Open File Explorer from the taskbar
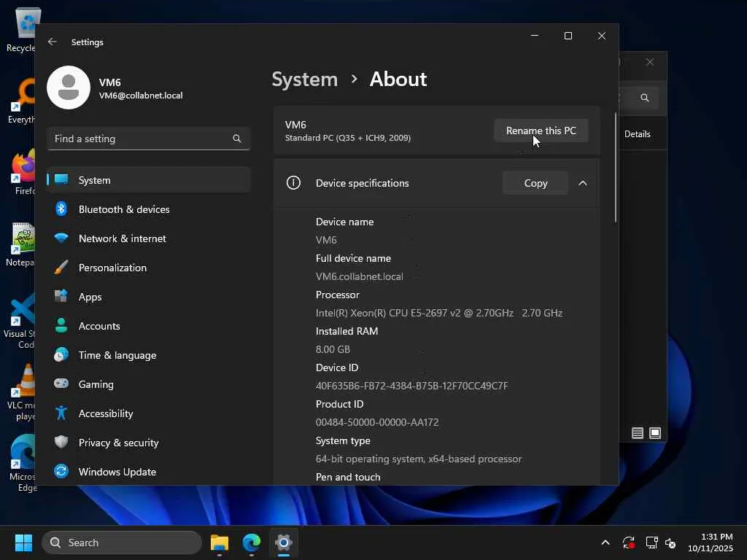This screenshot has width=747, height=560. tap(220, 542)
